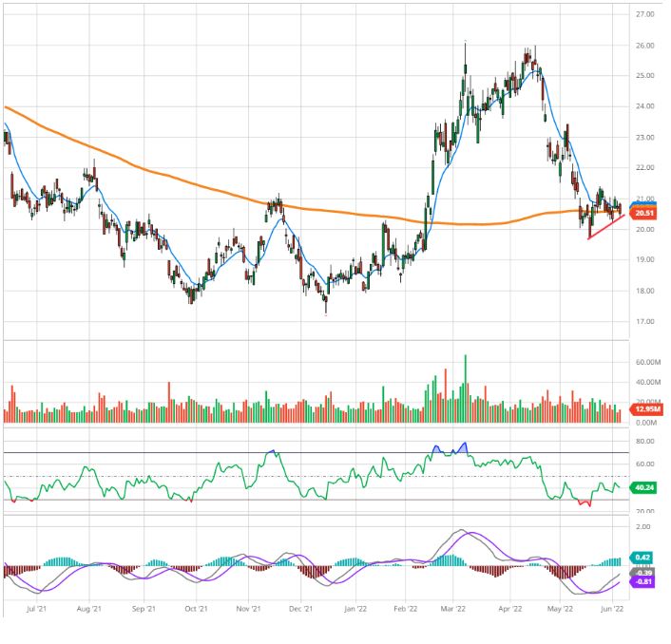
Task: Click the Feb '22 date label
Action: coord(405,609)
